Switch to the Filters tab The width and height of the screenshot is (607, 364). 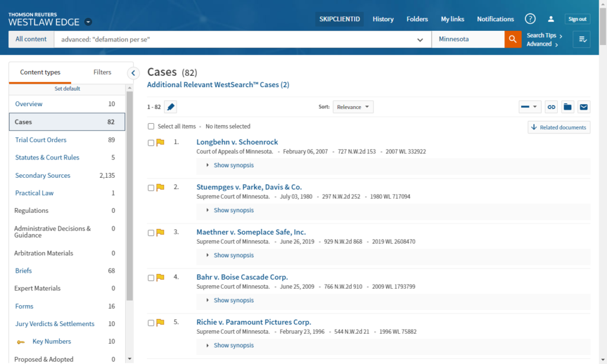(x=102, y=72)
